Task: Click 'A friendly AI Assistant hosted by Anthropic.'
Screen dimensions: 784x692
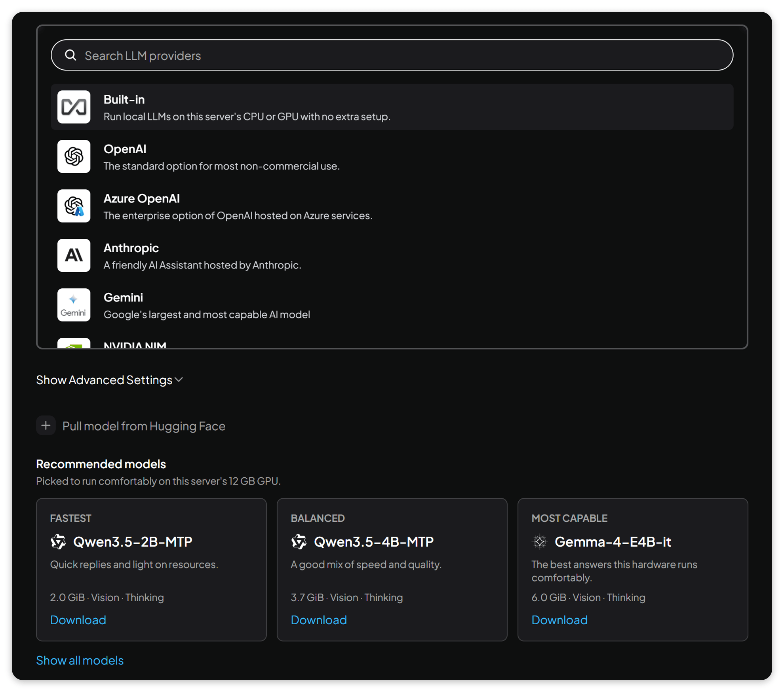Action: coord(202,265)
